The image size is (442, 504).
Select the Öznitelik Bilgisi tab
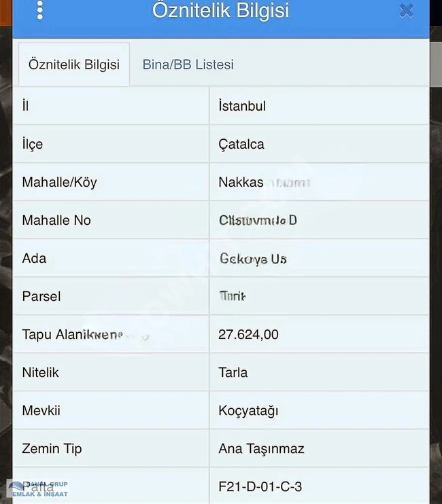pos(73,65)
